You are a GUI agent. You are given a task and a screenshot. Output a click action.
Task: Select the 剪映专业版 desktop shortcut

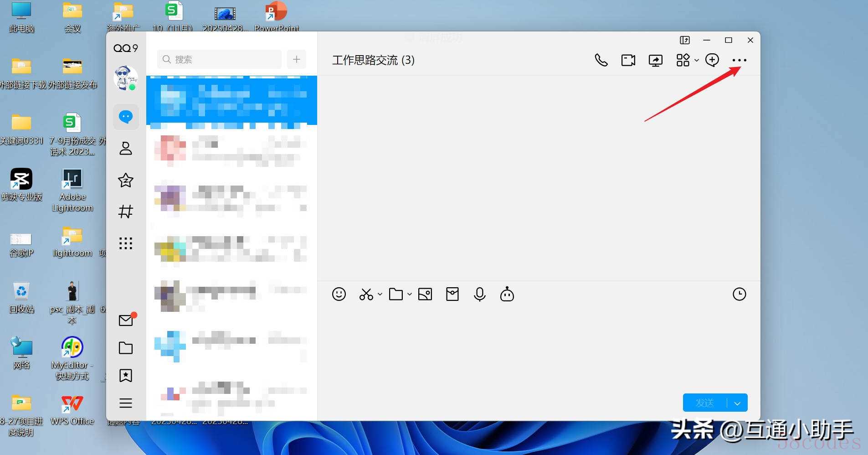tap(21, 185)
